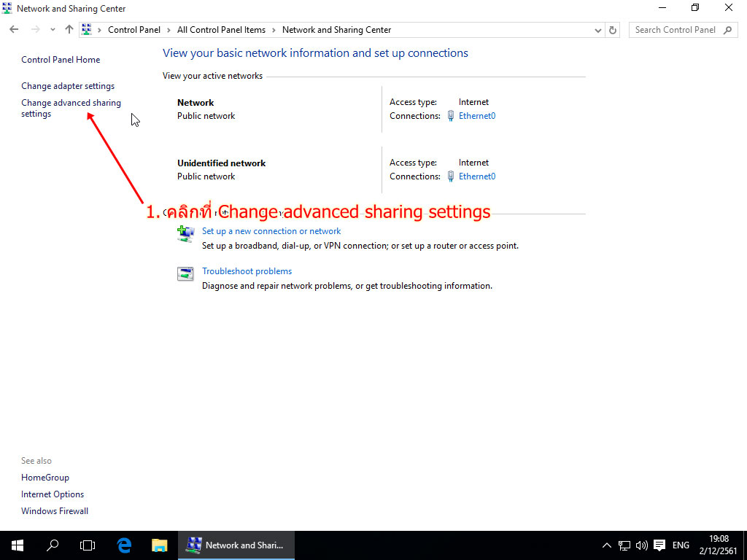Click the first Ethernet0 connection link
Image resolution: width=747 pixels, height=560 pixels.
[477, 116]
